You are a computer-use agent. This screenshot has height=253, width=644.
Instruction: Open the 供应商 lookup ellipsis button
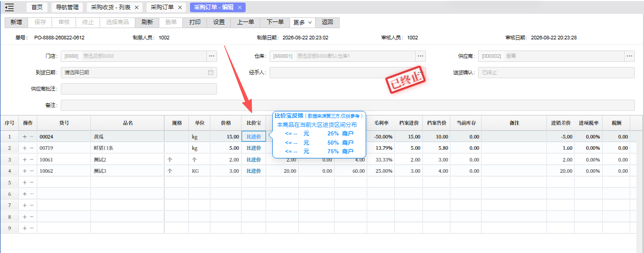pyautogui.click(x=629, y=56)
